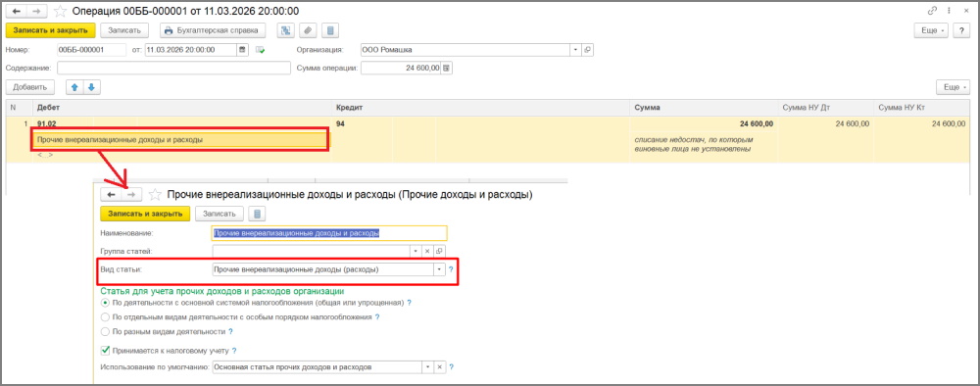Open the report icon after the paperclip
This screenshot has width=980, height=386.
(x=330, y=30)
